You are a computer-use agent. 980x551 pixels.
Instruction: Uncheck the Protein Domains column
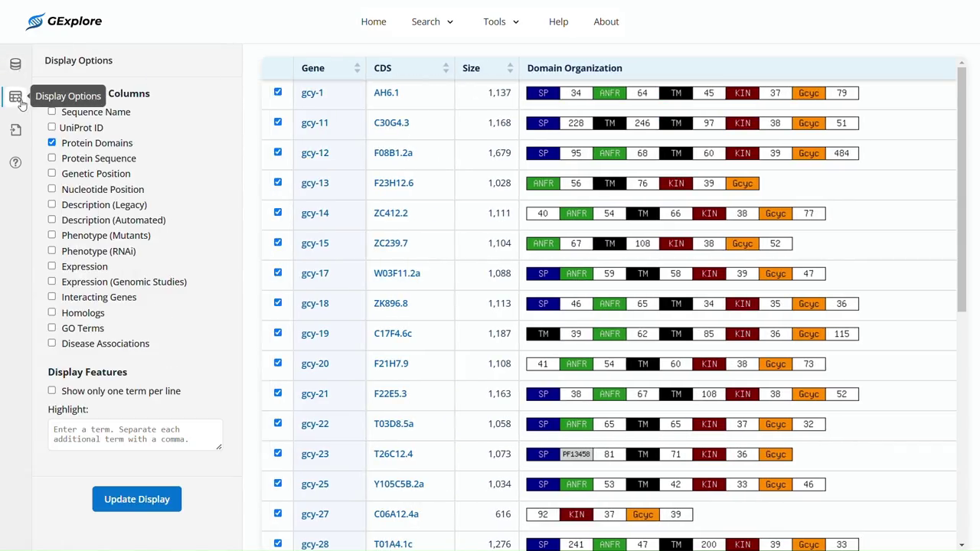pyautogui.click(x=52, y=142)
